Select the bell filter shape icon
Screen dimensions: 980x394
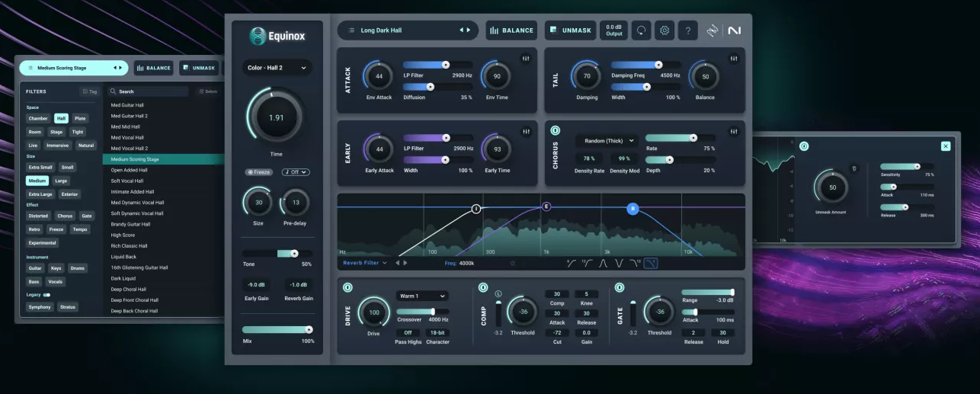(604, 263)
